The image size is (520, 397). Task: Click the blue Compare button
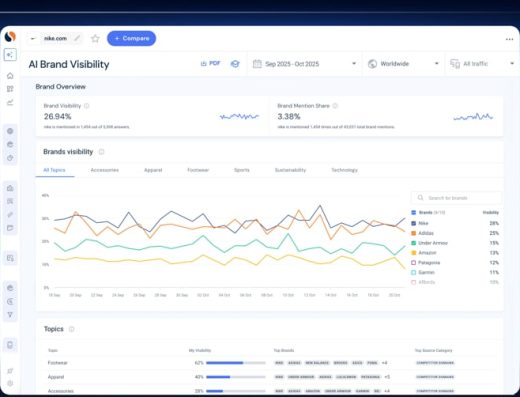tap(131, 38)
